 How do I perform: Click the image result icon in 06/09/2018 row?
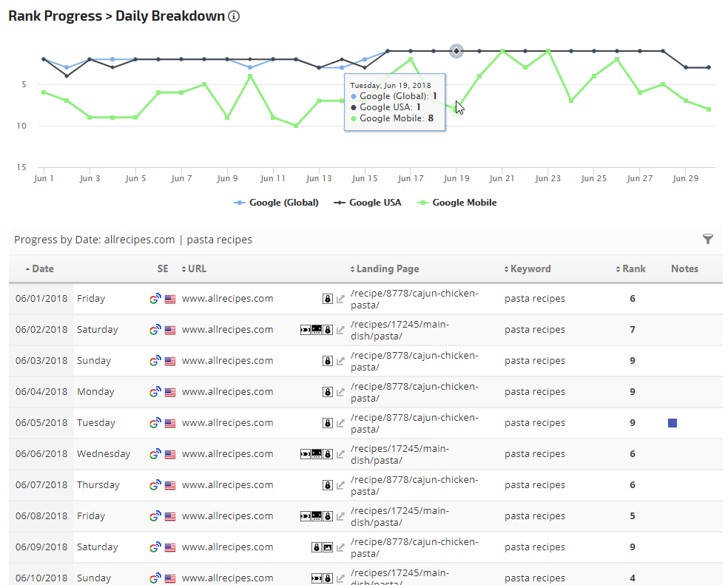pyautogui.click(x=327, y=547)
